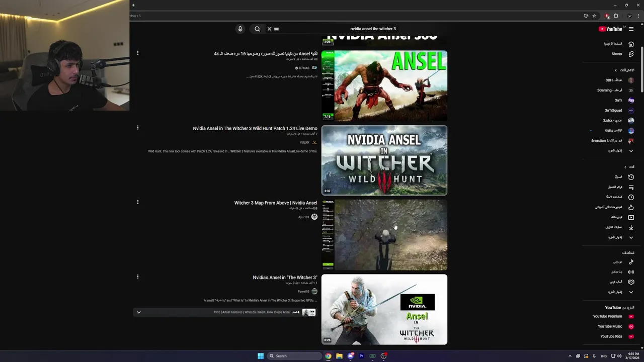Open a new browser tab
This screenshot has width=644, height=362.
pyautogui.click(x=133, y=5)
